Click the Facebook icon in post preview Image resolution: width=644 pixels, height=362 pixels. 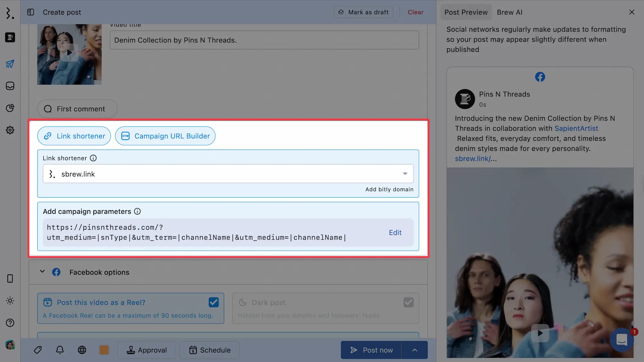540,77
